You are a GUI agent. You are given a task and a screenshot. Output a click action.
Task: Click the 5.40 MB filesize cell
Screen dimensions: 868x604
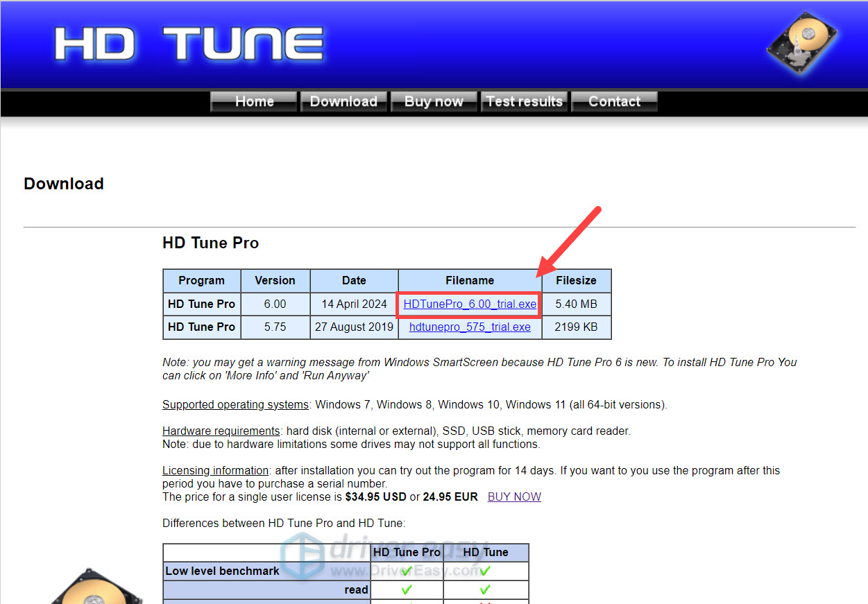tap(576, 304)
